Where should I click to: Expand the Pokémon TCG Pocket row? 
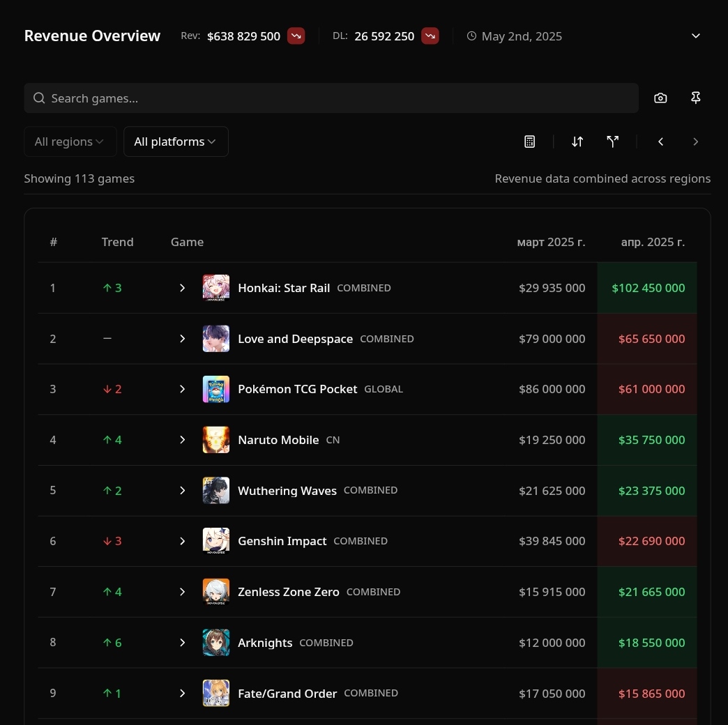tap(183, 389)
